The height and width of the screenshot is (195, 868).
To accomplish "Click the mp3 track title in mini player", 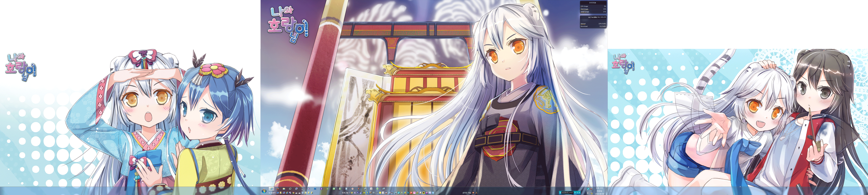I will [x=567, y=193].
